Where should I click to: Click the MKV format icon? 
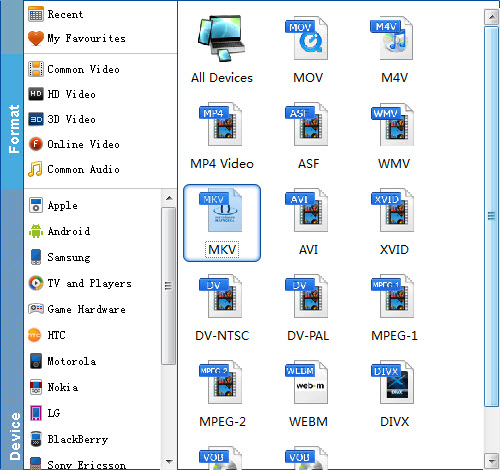[x=221, y=210]
